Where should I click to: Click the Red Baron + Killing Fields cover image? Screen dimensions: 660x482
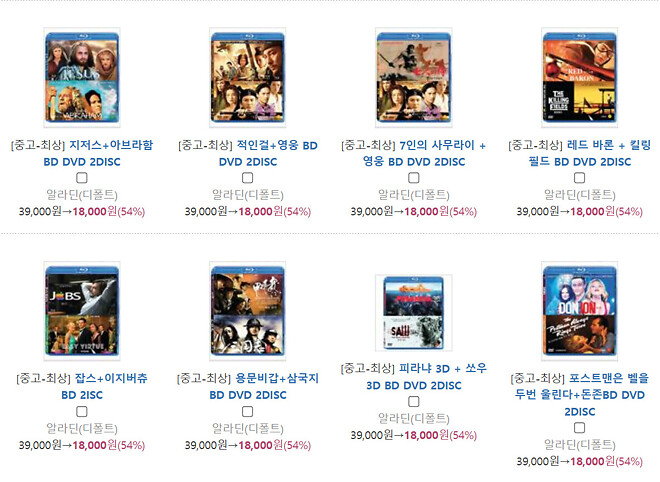(x=580, y=77)
